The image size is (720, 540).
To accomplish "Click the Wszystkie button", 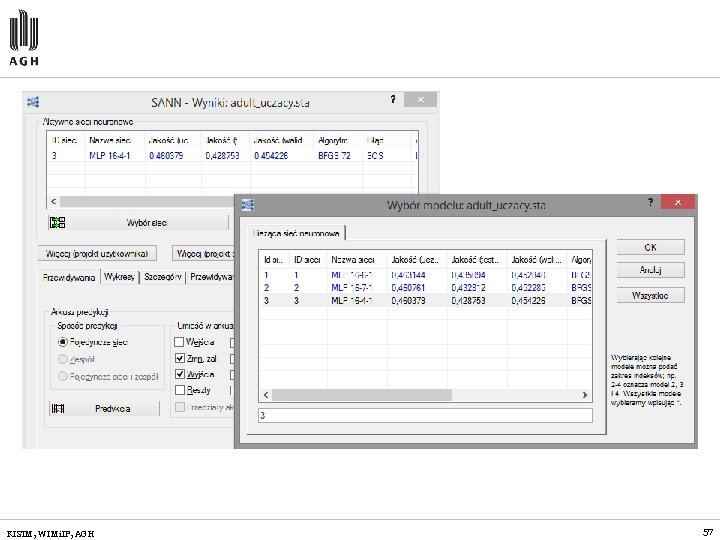I will point(650,295).
